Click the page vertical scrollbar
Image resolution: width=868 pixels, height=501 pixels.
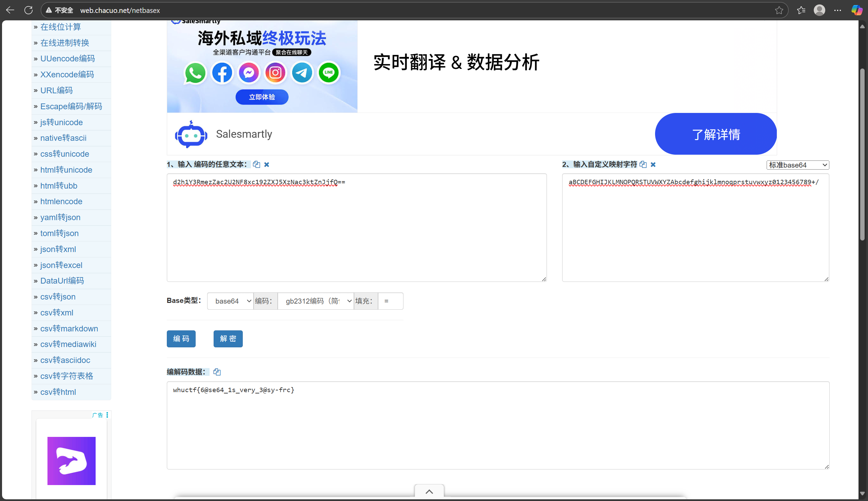[x=862, y=155]
